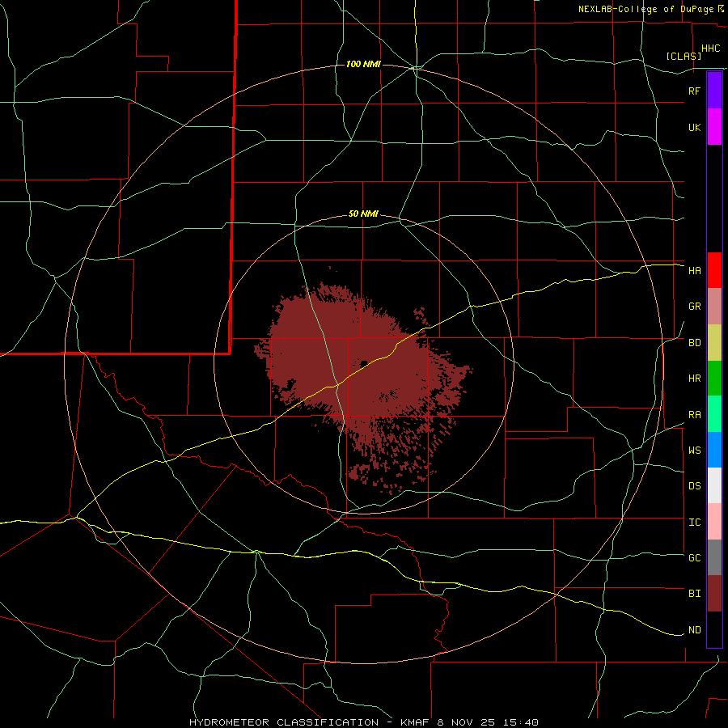Click the GR legend label
728x728 pixels.
[x=694, y=307]
